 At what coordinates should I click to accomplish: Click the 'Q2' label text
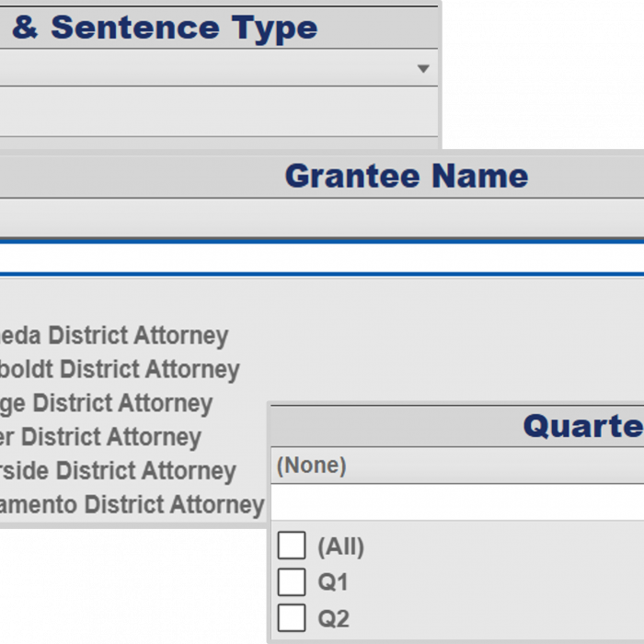(x=334, y=619)
